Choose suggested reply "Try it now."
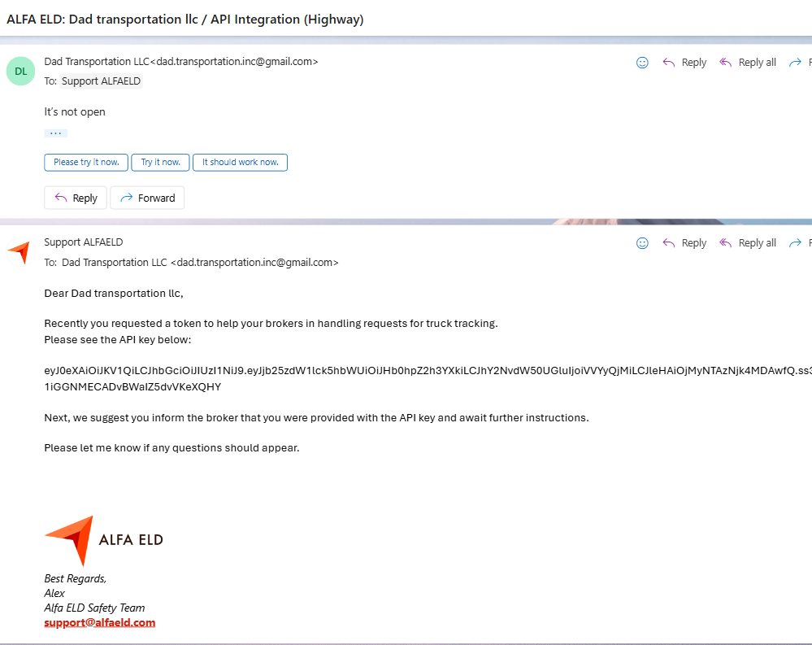 161,162
